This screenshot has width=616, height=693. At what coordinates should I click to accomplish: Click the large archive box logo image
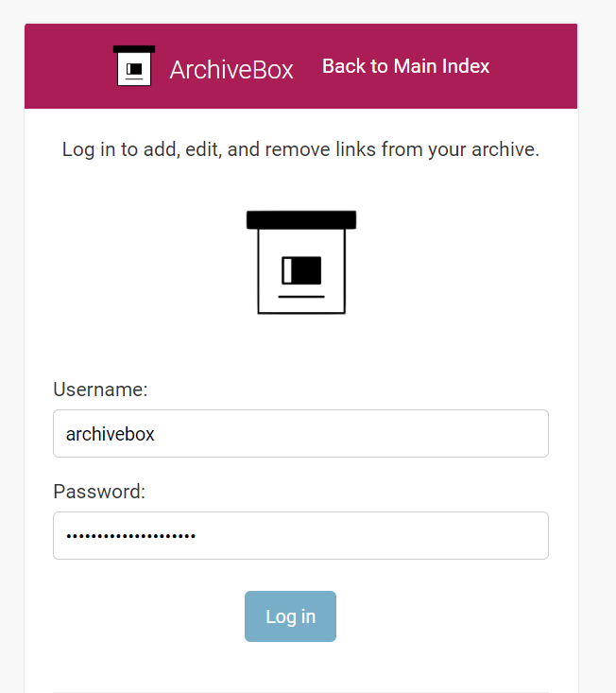tap(301, 263)
